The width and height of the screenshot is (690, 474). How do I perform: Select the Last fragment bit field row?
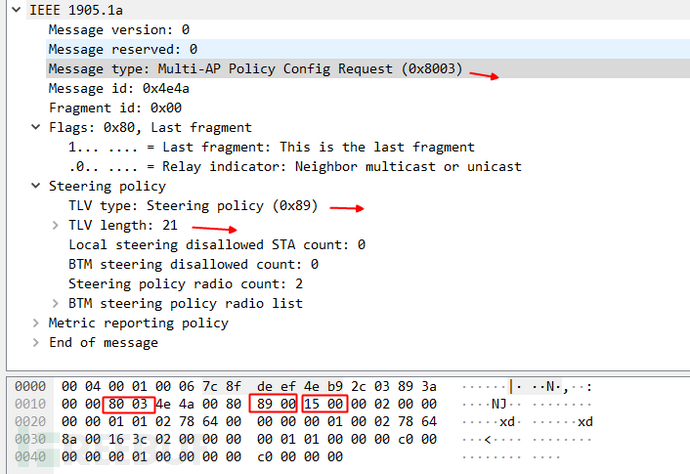pyautogui.click(x=272, y=147)
